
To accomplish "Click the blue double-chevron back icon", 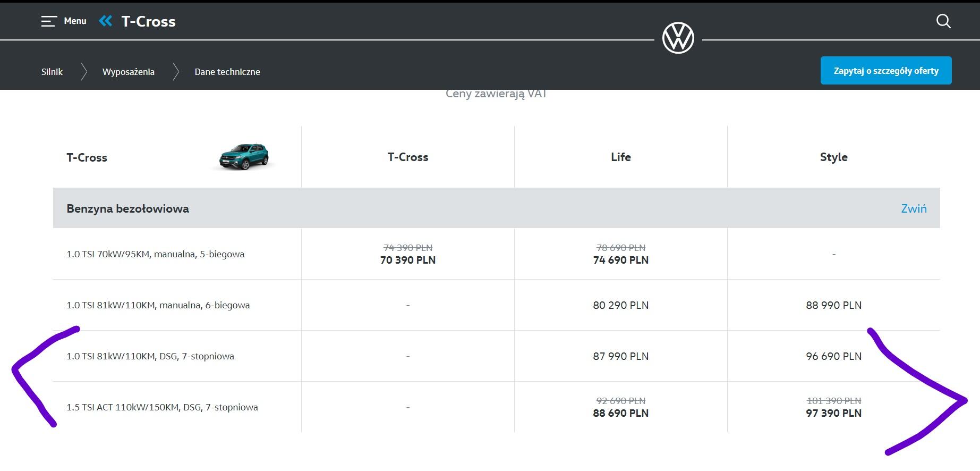I will tap(106, 21).
